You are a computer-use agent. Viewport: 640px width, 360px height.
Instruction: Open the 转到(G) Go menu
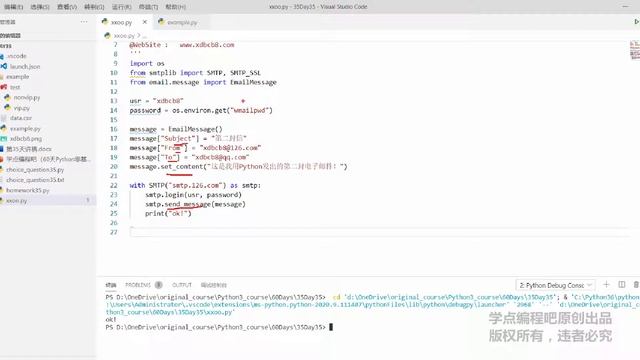pyautogui.click(x=94, y=7)
